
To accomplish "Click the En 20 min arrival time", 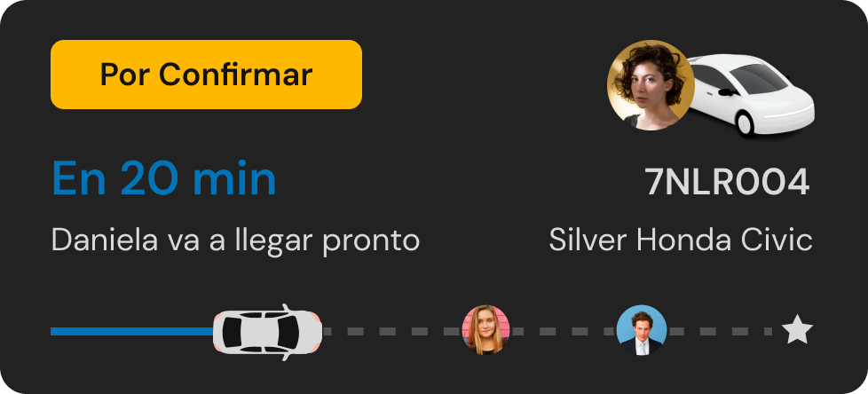I will [164, 178].
